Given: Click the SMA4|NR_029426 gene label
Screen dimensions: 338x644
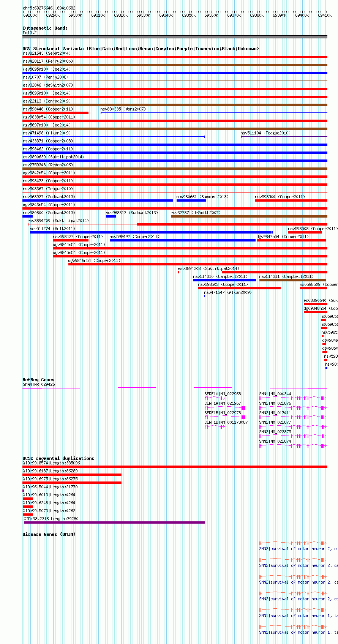Looking at the screenshot, I should [x=39, y=384].
